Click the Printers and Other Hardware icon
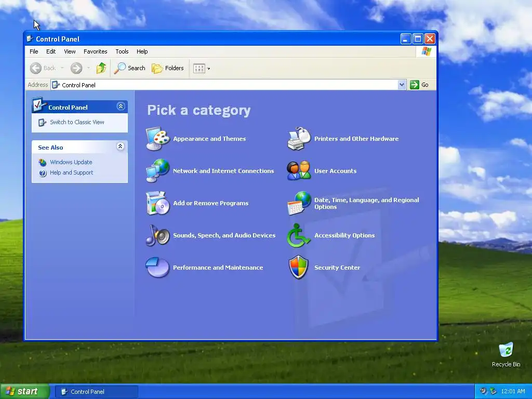This screenshot has width=532, height=399. point(299,138)
